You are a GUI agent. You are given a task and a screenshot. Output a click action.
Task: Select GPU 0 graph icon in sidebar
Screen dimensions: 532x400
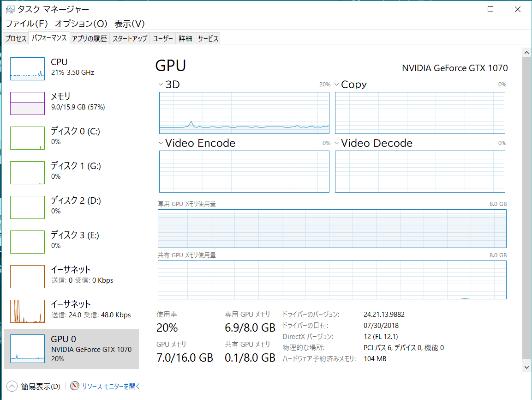tap(27, 349)
